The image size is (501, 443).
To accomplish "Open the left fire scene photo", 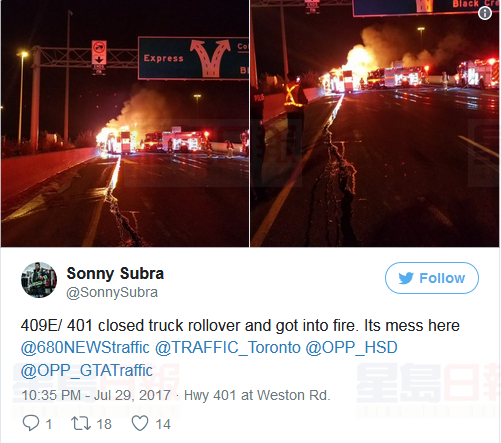I will point(125,123).
